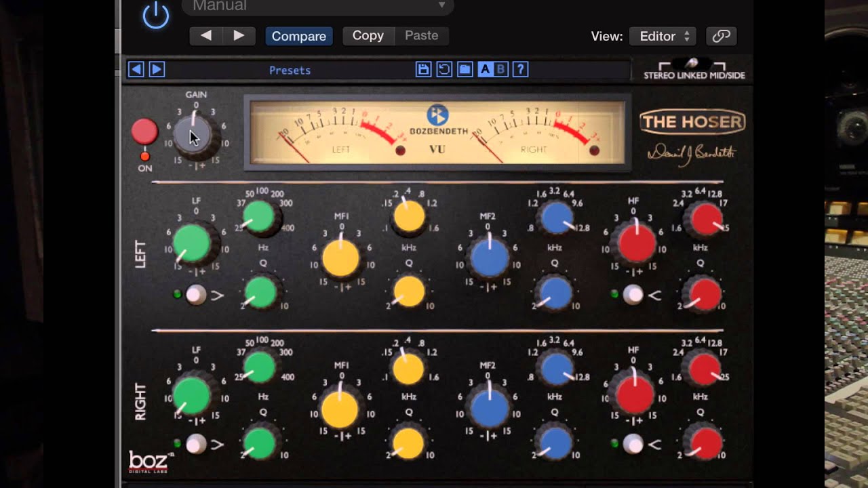The image size is (868, 488).
Task: Click the Compare button
Action: 299,36
